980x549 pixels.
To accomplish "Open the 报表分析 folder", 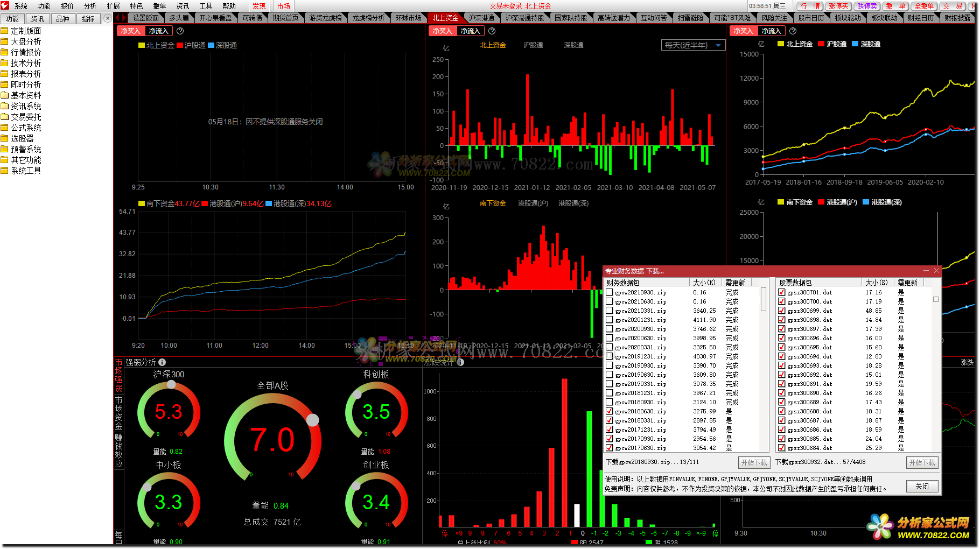I will 21,74.
